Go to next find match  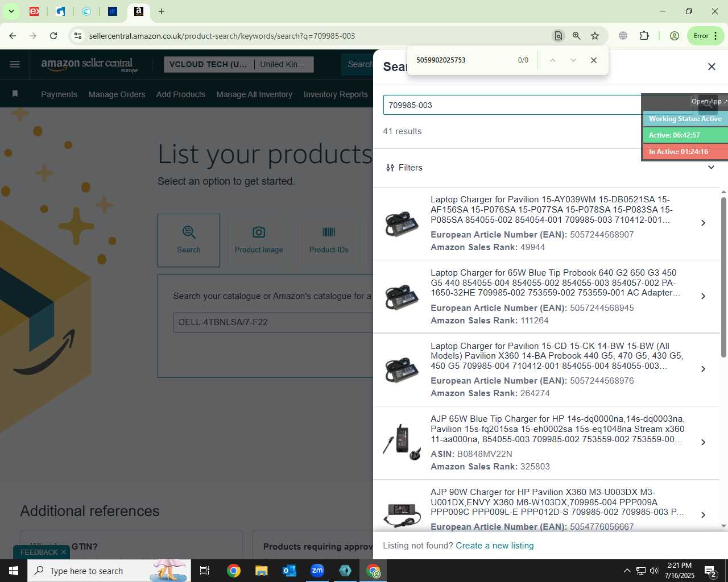point(573,60)
